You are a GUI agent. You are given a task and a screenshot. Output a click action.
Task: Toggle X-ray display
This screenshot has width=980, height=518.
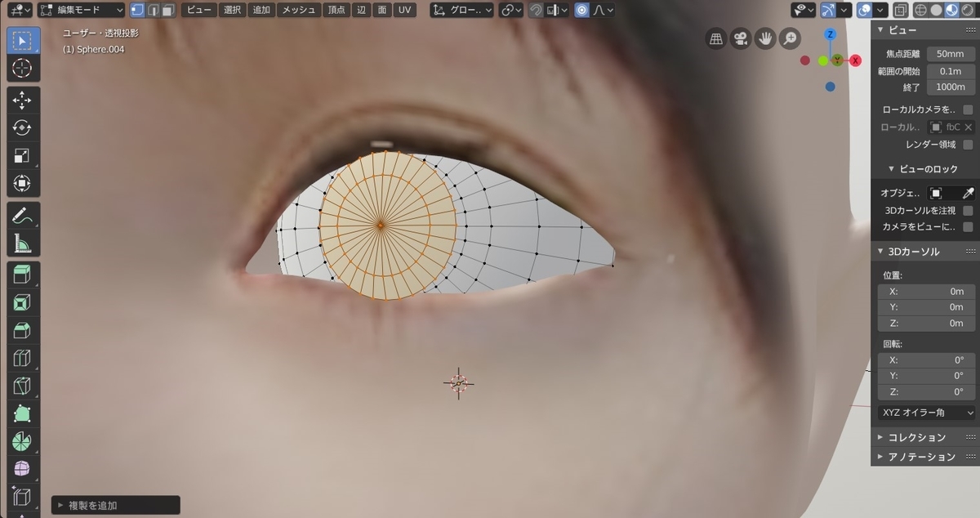pos(899,11)
